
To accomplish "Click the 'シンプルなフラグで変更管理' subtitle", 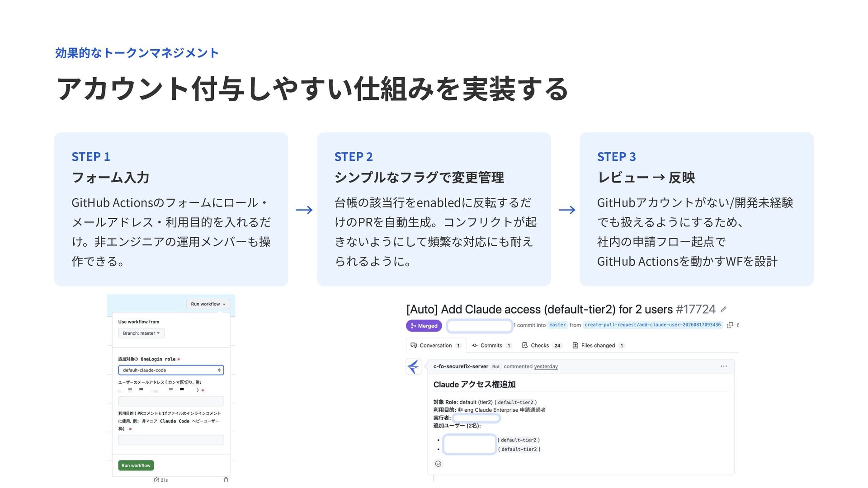I will click(x=419, y=178).
